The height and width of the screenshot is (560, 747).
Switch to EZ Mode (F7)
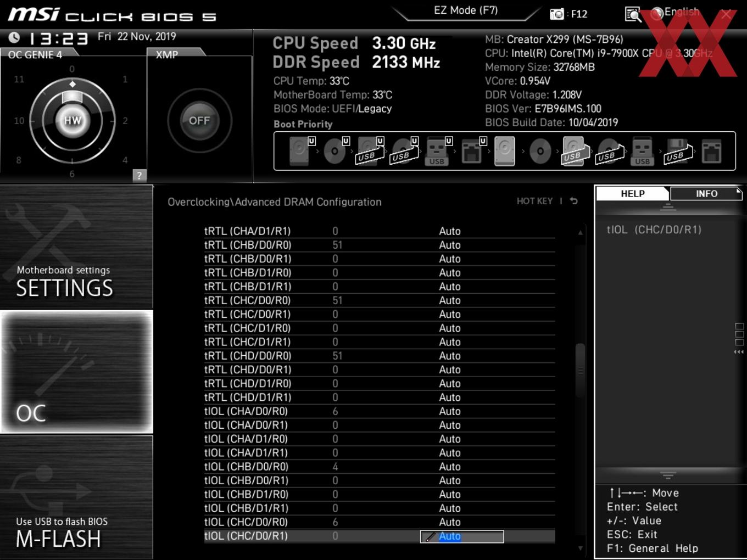(x=466, y=10)
